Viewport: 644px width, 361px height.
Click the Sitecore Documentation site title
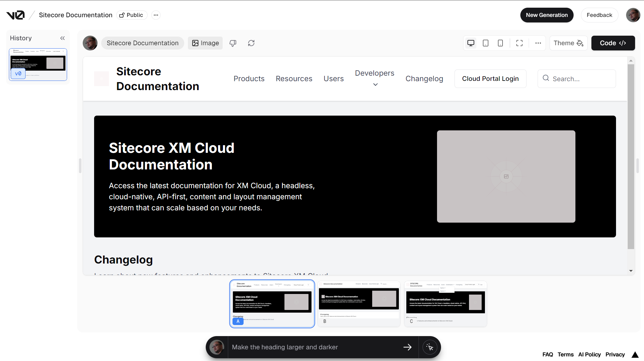click(158, 79)
